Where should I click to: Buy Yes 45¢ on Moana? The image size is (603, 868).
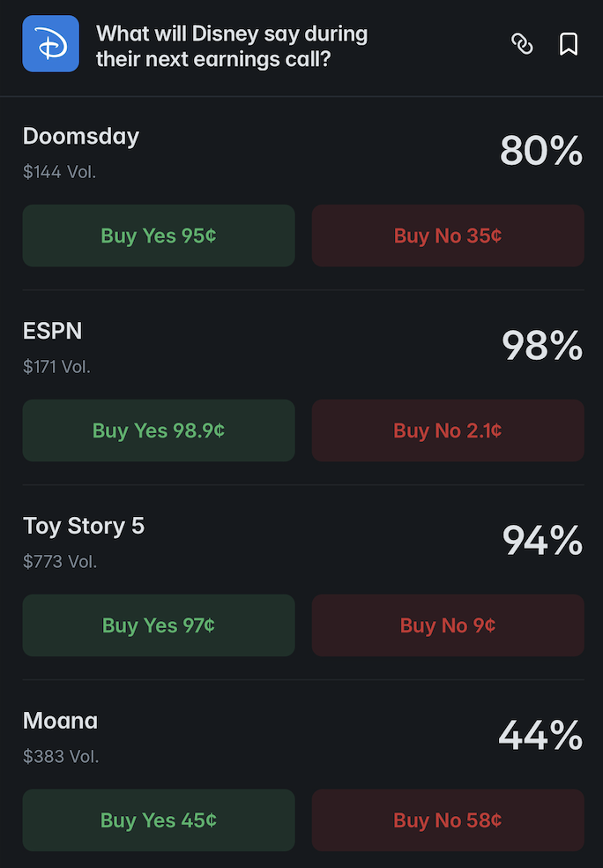(x=159, y=820)
